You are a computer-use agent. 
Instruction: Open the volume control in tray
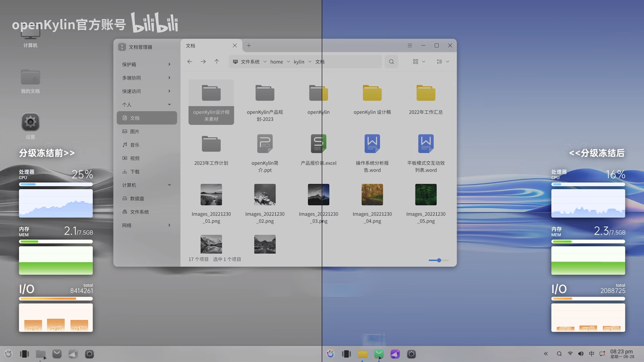coord(581,354)
